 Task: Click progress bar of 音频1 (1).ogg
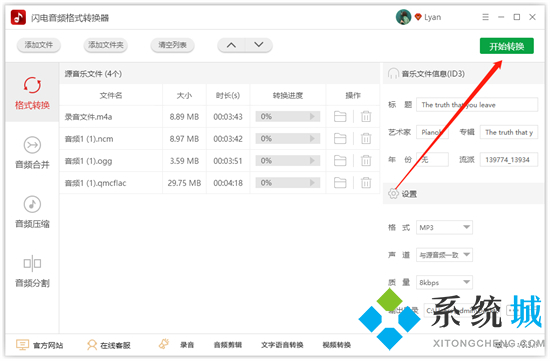[x=288, y=161]
